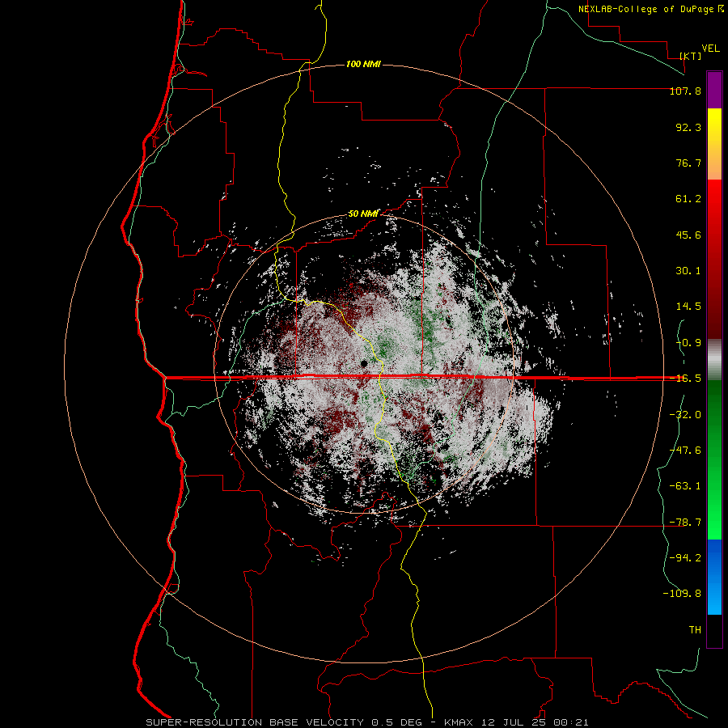Select the 14.5 scale value
The width and height of the screenshot is (728, 728).
688,307
